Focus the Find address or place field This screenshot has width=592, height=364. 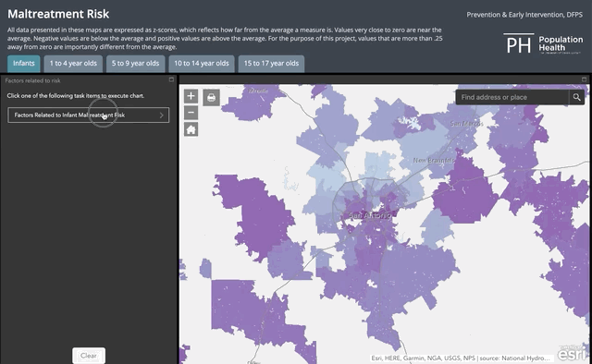click(512, 97)
